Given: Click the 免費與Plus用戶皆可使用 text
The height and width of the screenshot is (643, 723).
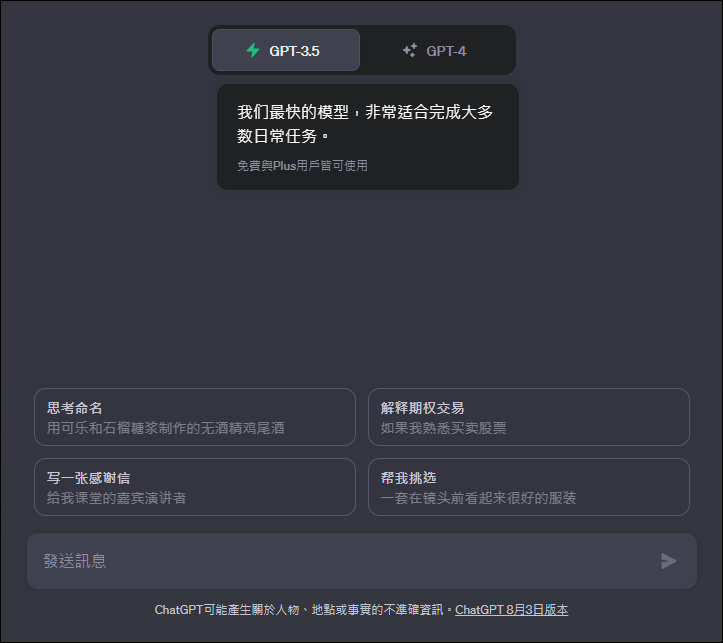Looking at the screenshot, I should click(x=302, y=165).
